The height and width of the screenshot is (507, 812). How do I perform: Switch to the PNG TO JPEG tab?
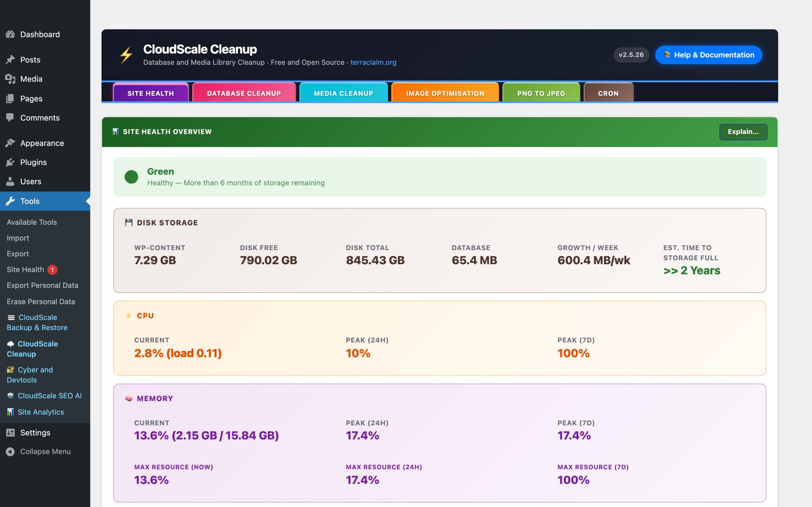pos(540,93)
